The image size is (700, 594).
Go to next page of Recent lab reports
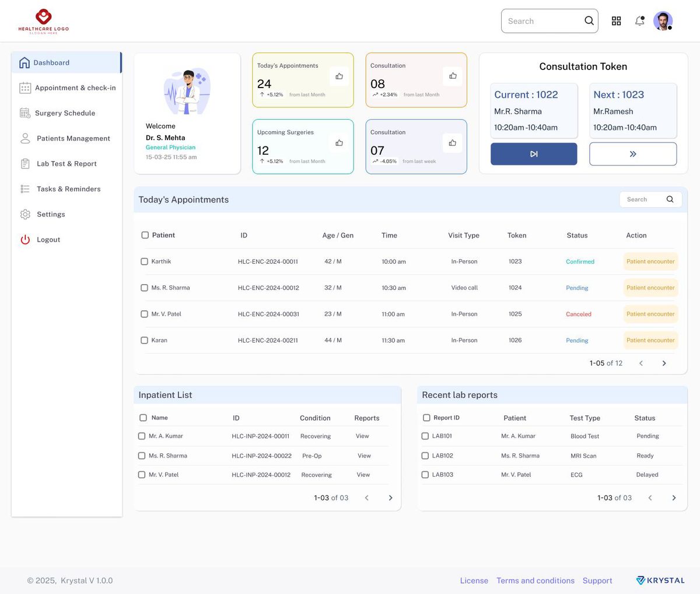tap(674, 498)
